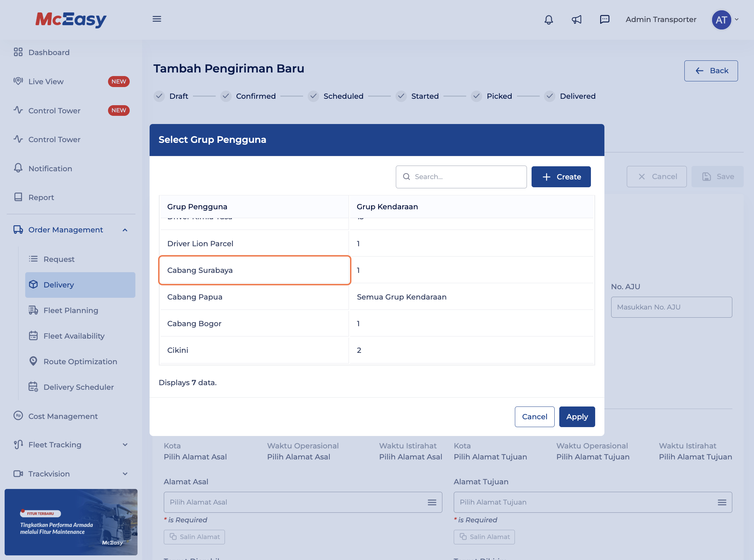The image size is (754, 560).
Task: Expand the Fleet Tracking menu
Action: coord(125,445)
